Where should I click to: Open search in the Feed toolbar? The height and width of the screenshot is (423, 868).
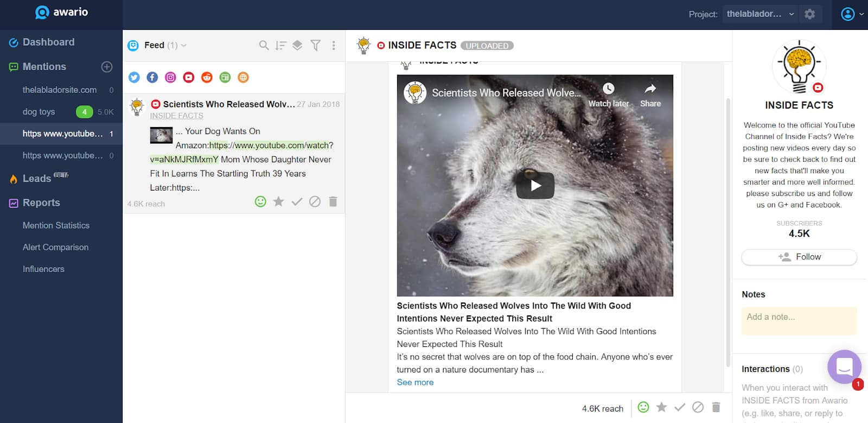click(x=264, y=46)
